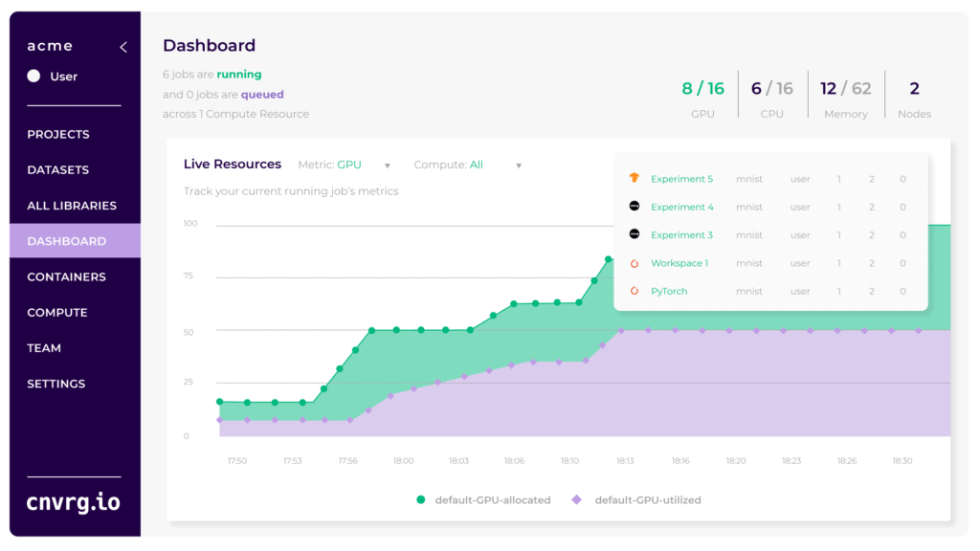980x551 pixels.
Task: Click the 18:30 time axis label
Action: coord(902,461)
